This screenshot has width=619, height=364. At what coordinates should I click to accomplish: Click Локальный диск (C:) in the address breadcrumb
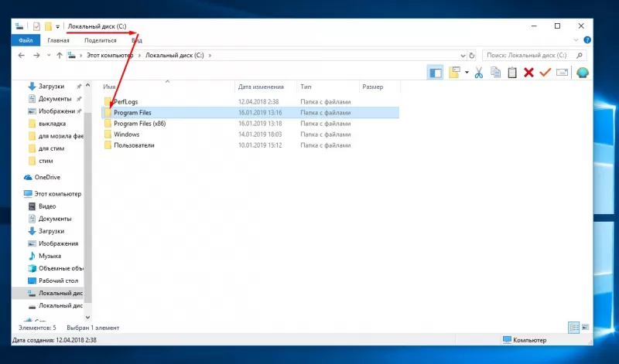click(x=175, y=56)
